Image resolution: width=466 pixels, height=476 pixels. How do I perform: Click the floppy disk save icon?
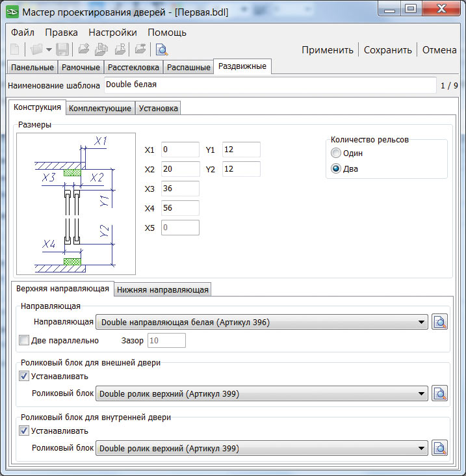click(x=62, y=49)
